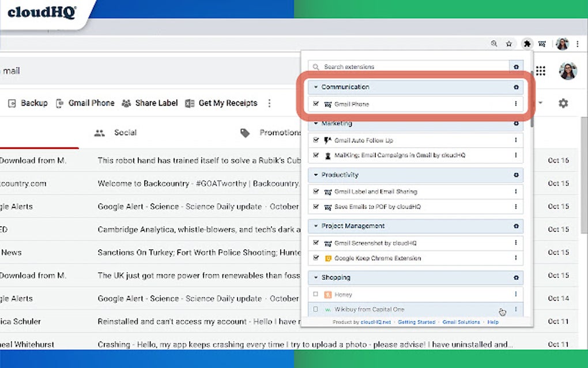Open the Chrome extensions puzzle icon
Screen dimensions: 588x368
tap(526, 43)
